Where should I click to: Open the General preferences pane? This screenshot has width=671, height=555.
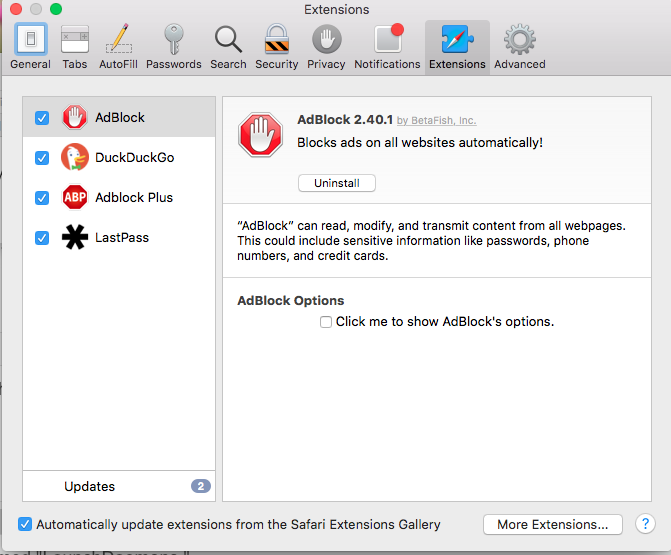tap(30, 47)
